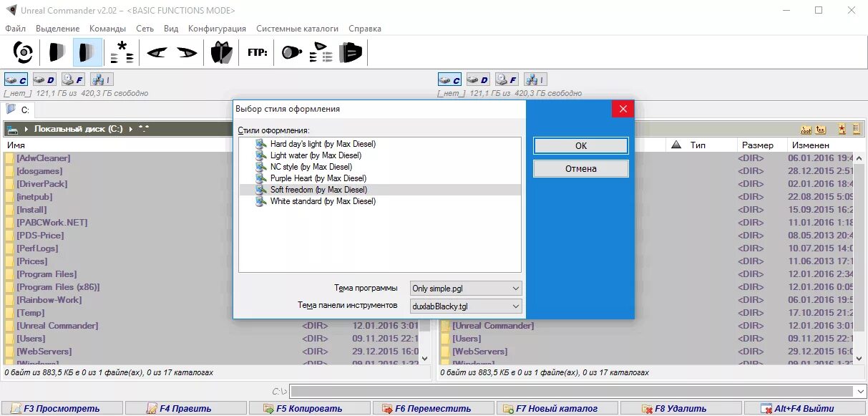This screenshot has width=868, height=416.
Task: Expand the command line history dropdown
Action: (860, 391)
